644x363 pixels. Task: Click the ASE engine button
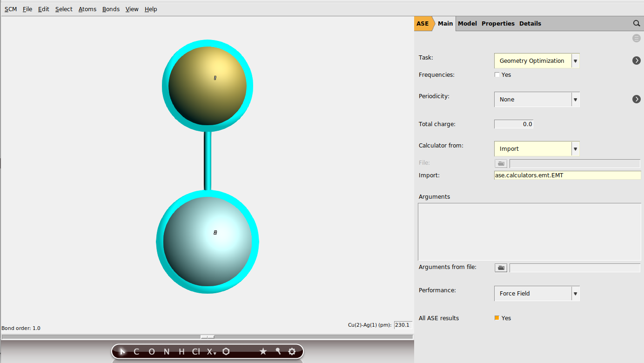tap(423, 24)
